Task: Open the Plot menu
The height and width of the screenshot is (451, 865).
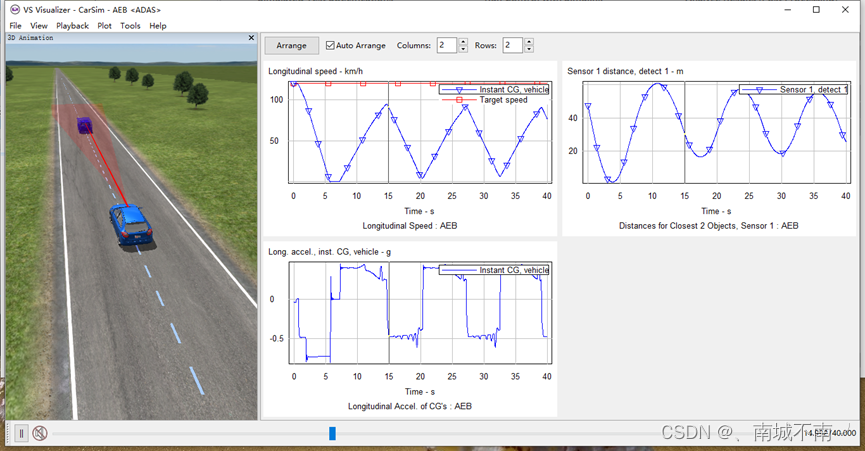Action: [104, 25]
